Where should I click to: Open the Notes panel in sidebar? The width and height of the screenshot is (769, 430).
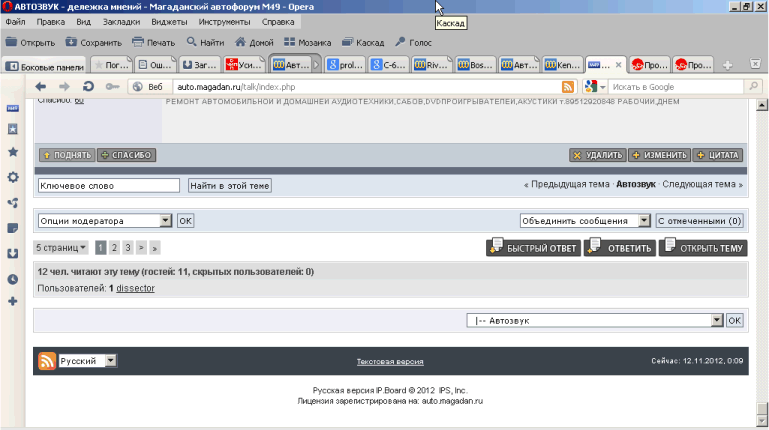pos(13,227)
